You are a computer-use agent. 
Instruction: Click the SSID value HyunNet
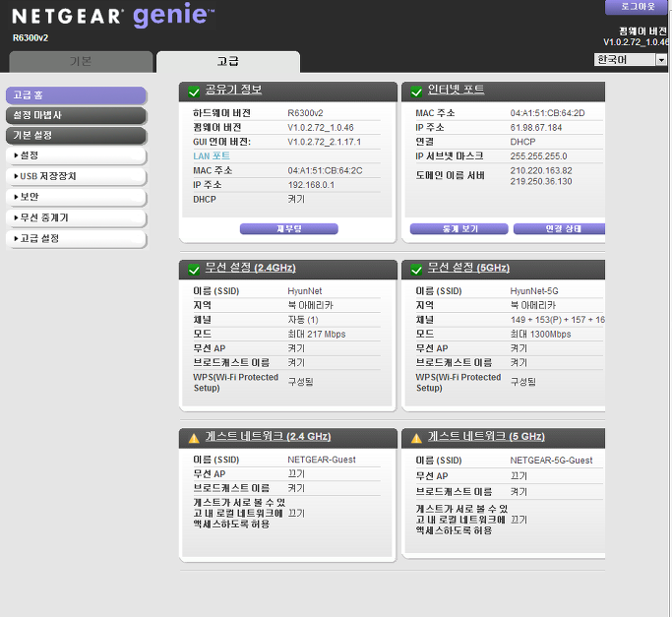pyautogui.click(x=305, y=291)
